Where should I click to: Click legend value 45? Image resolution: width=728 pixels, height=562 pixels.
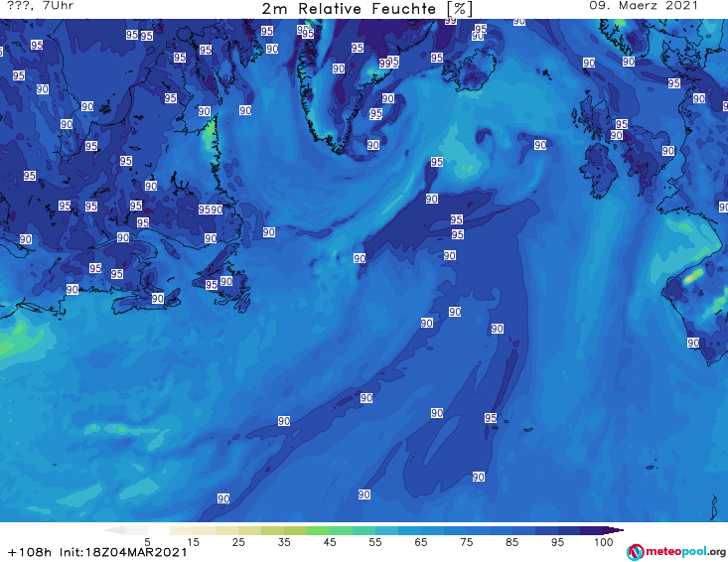point(330,542)
